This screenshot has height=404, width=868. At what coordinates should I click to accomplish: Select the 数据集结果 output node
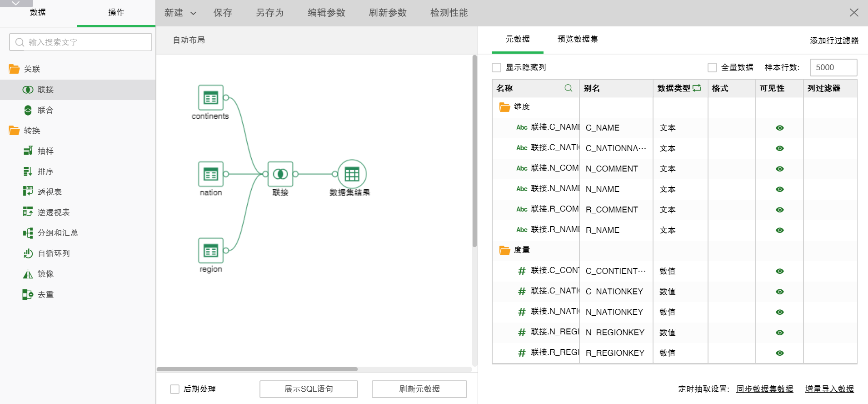pyautogui.click(x=352, y=174)
